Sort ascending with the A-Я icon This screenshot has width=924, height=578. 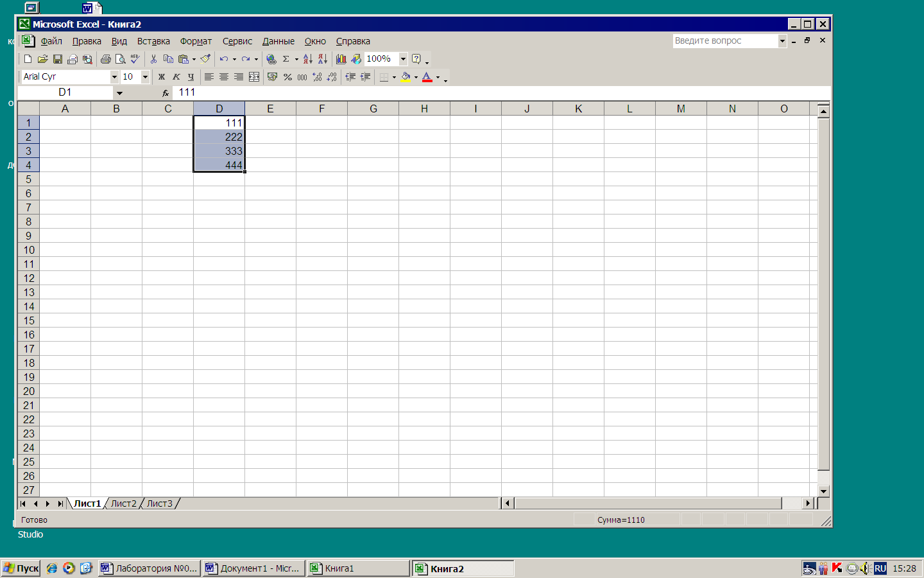click(308, 59)
